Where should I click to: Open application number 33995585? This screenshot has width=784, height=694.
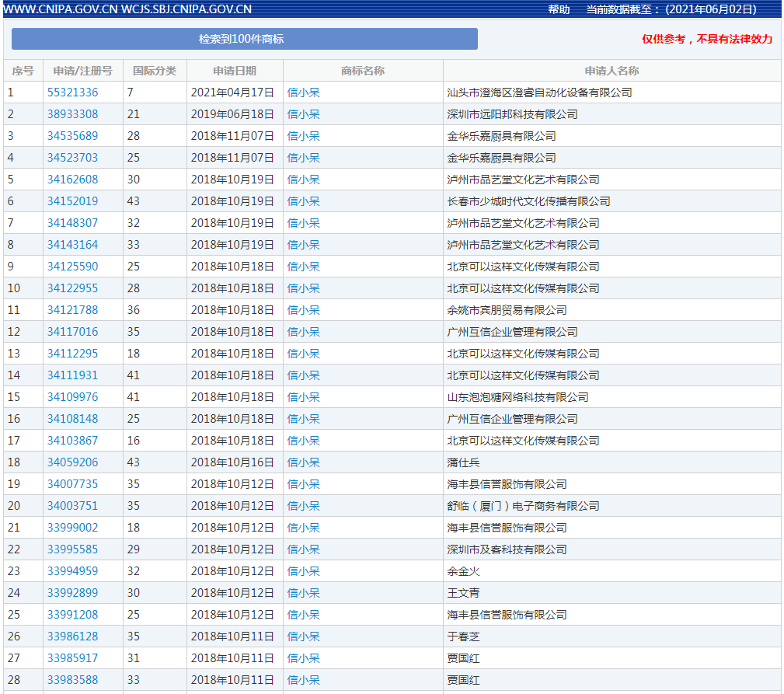point(72,549)
